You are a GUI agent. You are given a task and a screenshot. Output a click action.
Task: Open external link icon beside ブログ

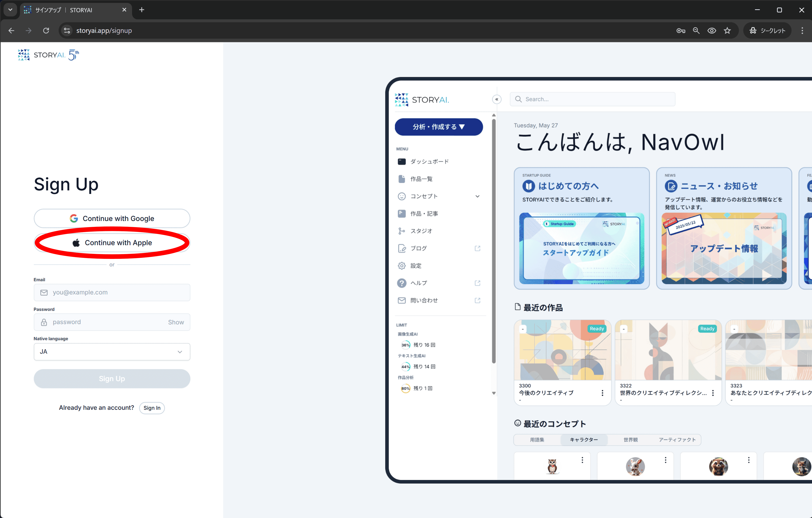click(x=477, y=248)
